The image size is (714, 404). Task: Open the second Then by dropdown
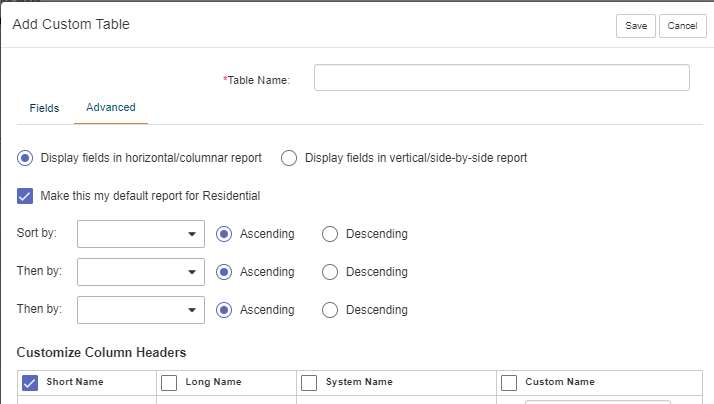[x=141, y=310]
